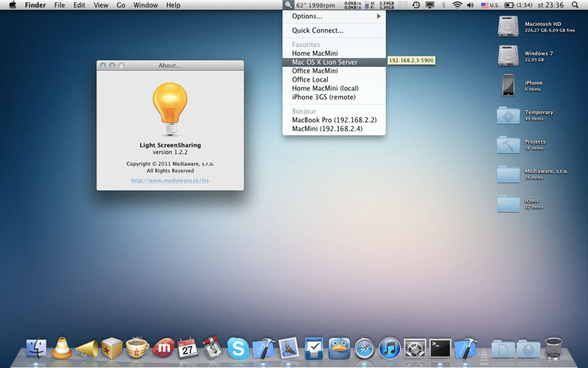Choose Quick Connect... from the menu
Image resolution: width=588 pixels, height=368 pixels.
click(x=334, y=30)
